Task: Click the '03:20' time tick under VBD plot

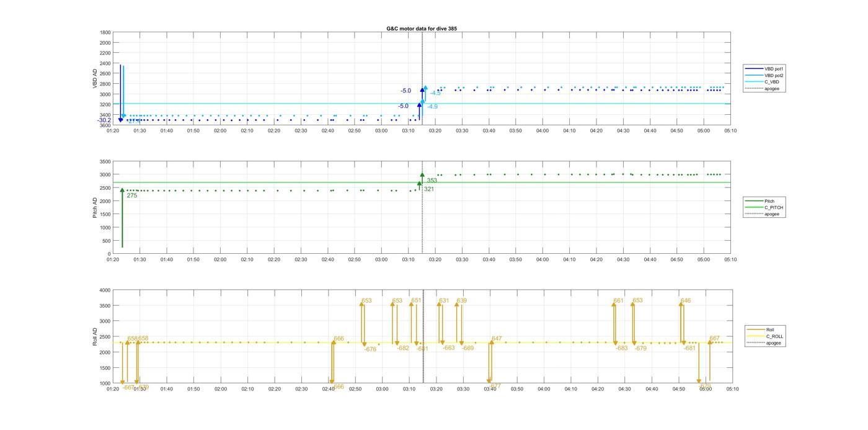Action: click(435, 130)
